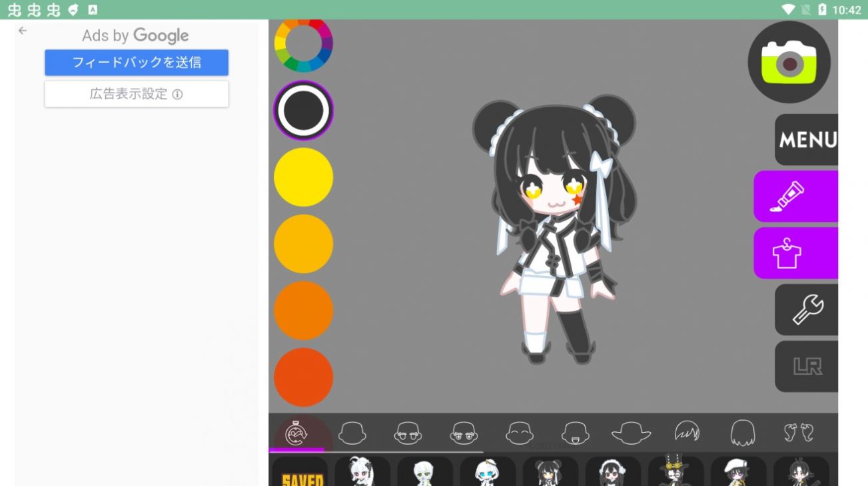The image size is (868, 486).
Task: Tap the camera screenshot button
Action: click(789, 62)
